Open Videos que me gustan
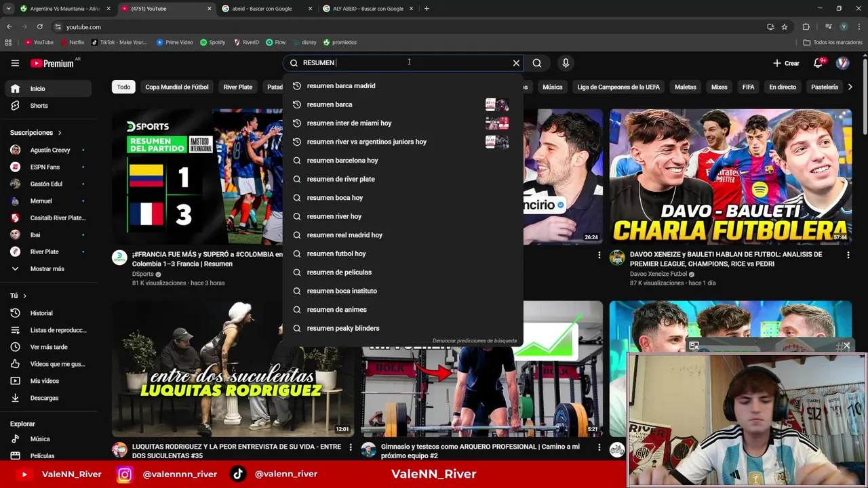The width and height of the screenshot is (868, 488). pos(47,364)
